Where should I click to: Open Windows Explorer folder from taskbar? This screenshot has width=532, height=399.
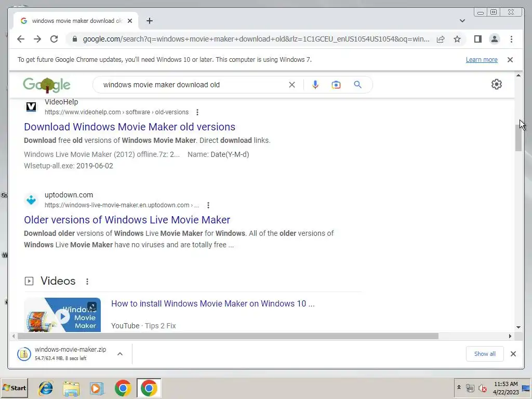point(71,388)
